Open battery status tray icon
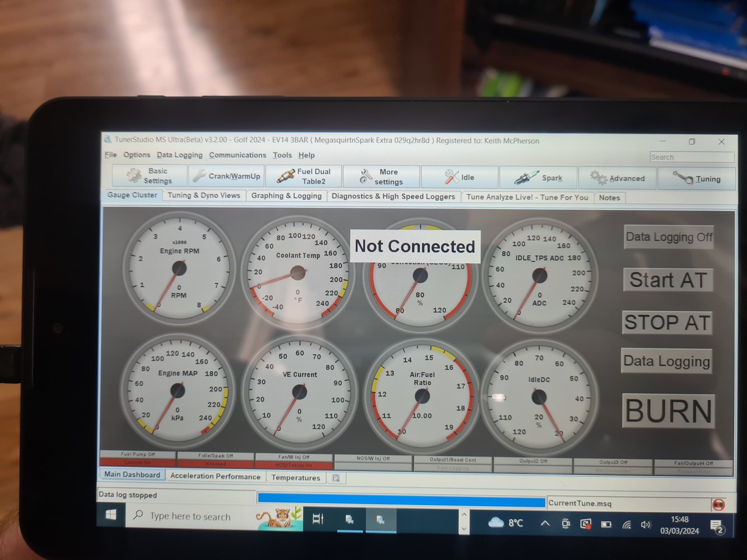 pos(606,525)
